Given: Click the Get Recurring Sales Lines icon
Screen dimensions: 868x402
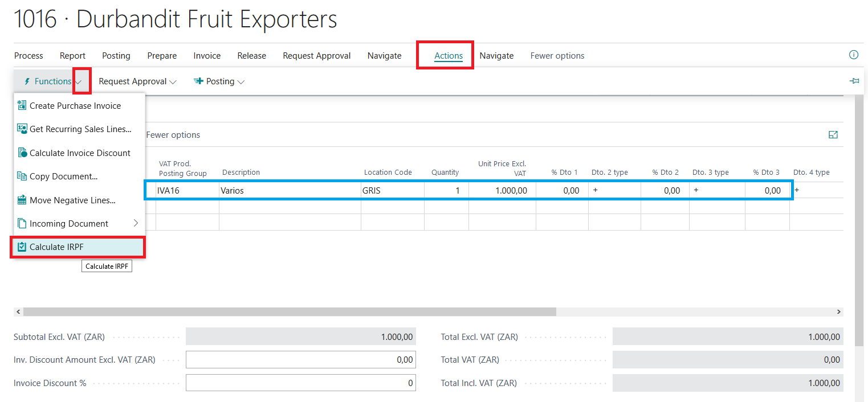Looking at the screenshot, I should (22, 129).
